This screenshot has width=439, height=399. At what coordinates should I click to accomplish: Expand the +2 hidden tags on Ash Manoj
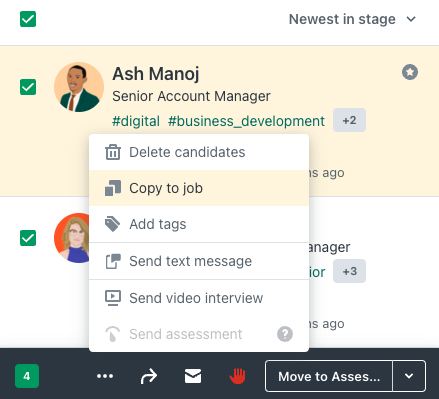point(349,120)
